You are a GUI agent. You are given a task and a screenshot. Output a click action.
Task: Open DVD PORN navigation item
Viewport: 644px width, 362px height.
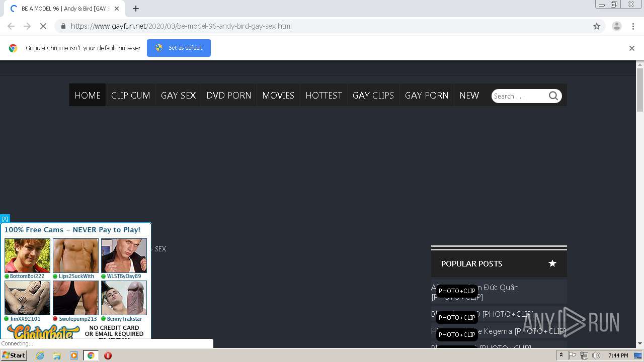[229, 95]
